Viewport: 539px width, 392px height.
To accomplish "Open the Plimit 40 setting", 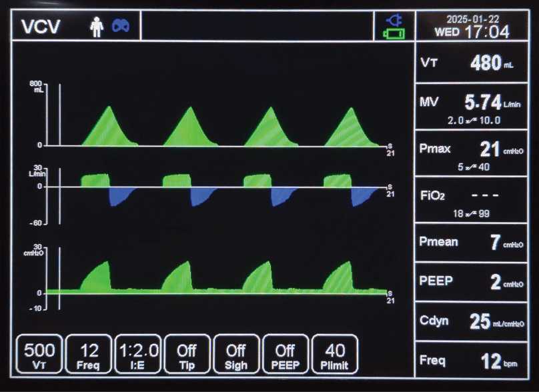I will (x=337, y=353).
